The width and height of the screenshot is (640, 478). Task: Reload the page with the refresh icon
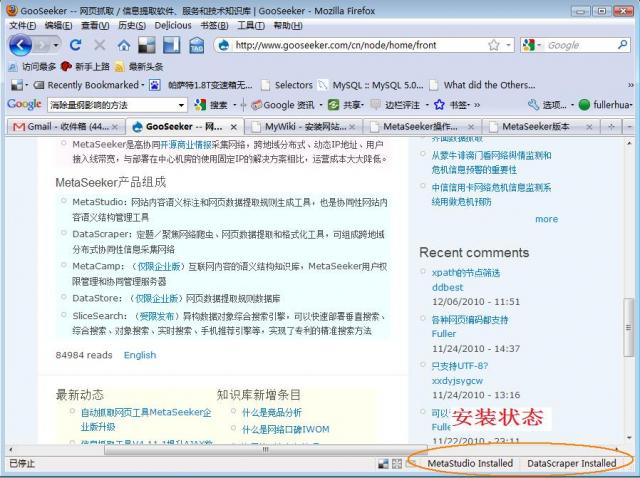(x=76, y=45)
